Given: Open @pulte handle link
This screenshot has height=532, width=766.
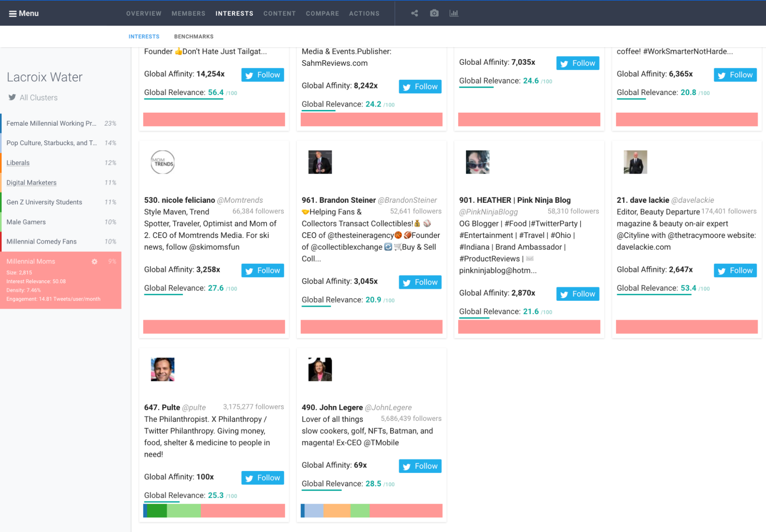Looking at the screenshot, I should tap(194, 407).
